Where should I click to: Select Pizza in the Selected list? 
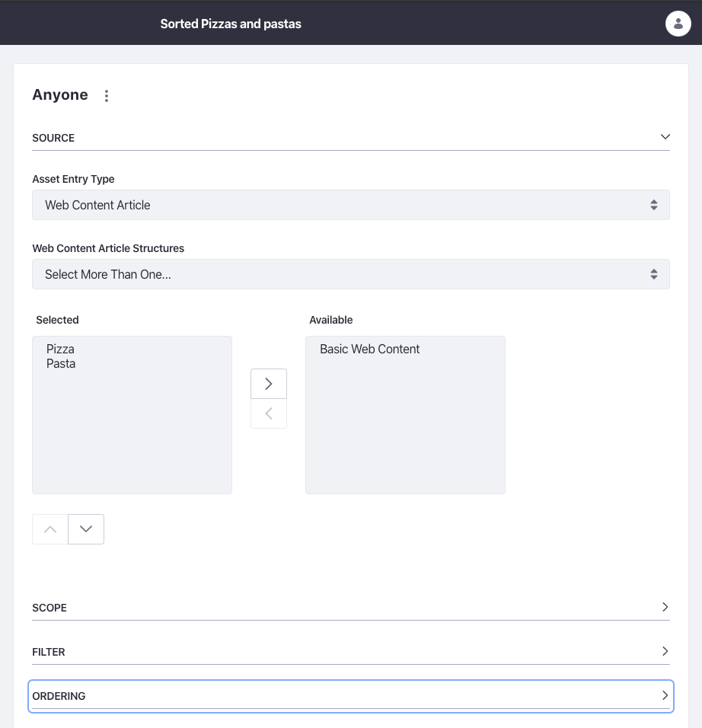click(61, 349)
